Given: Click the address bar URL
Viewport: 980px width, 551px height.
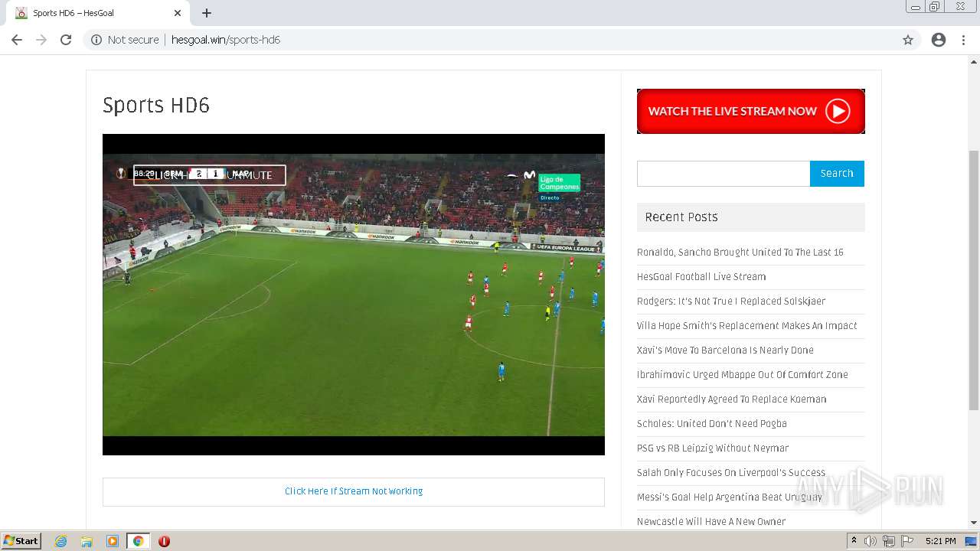Looking at the screenshot, I should [x=226, y=40].
